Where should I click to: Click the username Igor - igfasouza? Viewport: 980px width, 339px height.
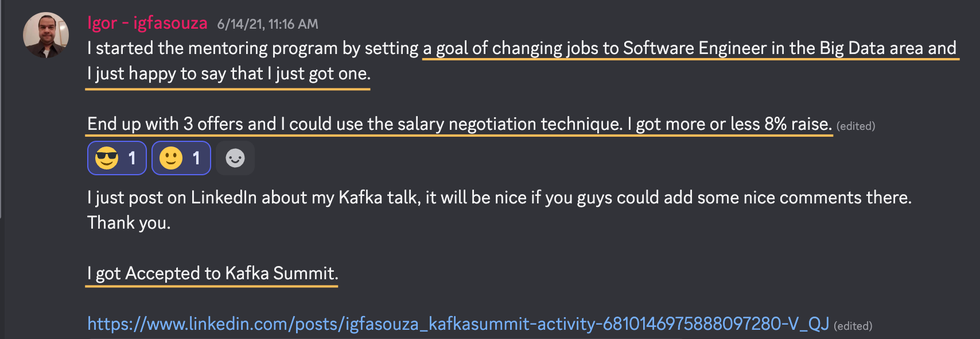point(147,23)
